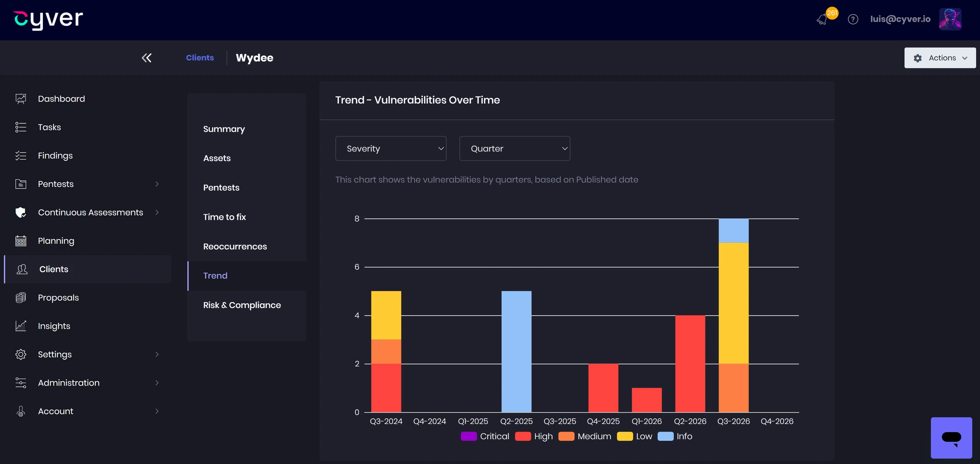Click the Proposals coins icon
The image size is (980, 464).
click(21, 298)
